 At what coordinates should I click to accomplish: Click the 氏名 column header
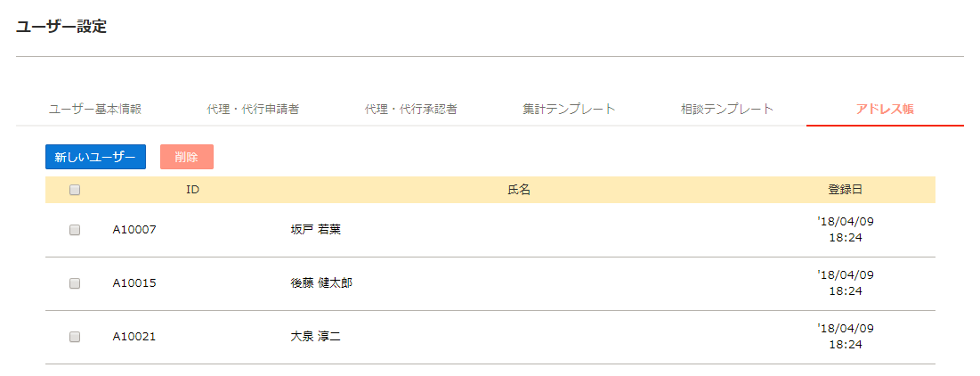pos(519,190)
